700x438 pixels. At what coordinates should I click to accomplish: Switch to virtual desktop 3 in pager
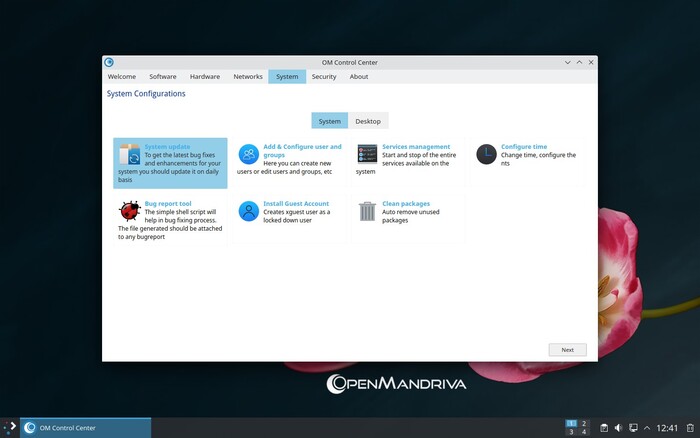coord(571,432)
